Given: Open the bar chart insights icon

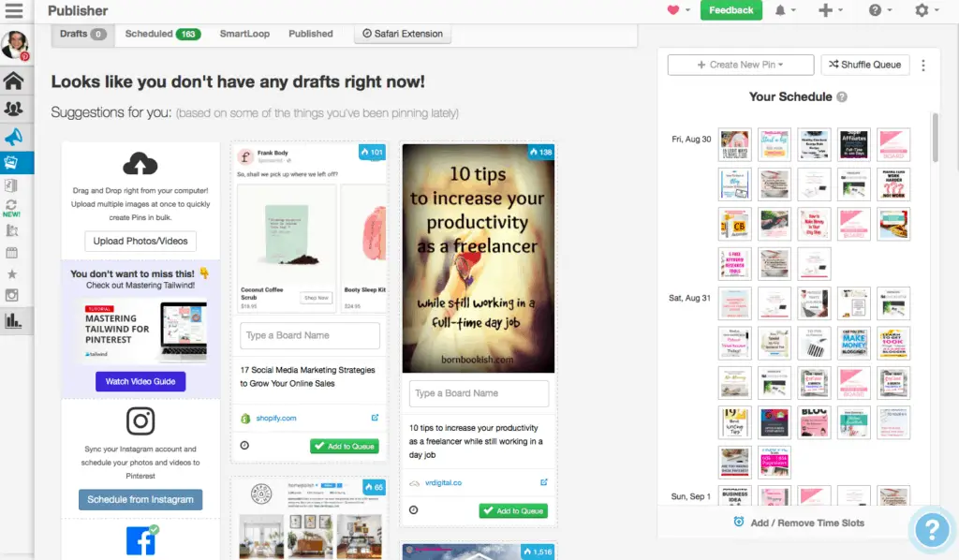Looking at the screenshot, I should coord(13,320).
